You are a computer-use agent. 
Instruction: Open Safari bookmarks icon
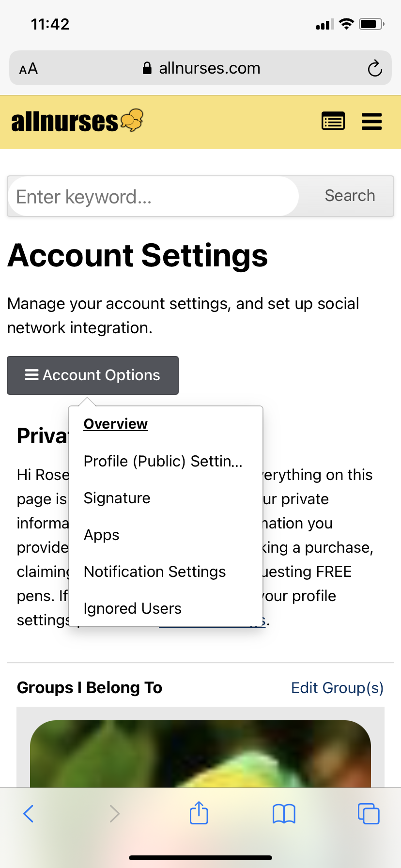coord(284,814)
